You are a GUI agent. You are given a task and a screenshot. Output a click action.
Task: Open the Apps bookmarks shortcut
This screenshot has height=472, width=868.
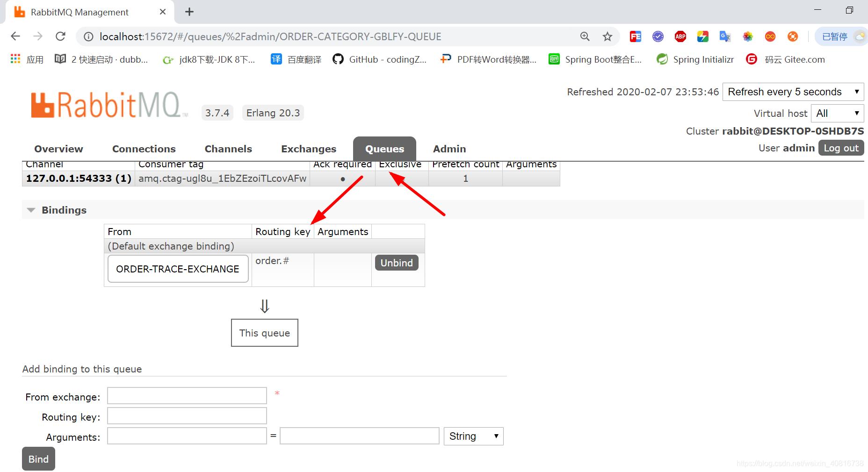27,59
